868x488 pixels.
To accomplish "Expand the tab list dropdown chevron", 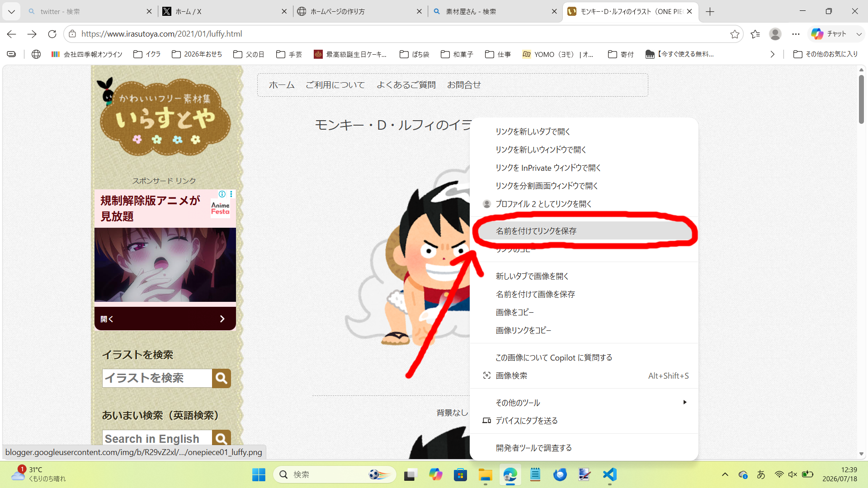I will coord(11,11).
